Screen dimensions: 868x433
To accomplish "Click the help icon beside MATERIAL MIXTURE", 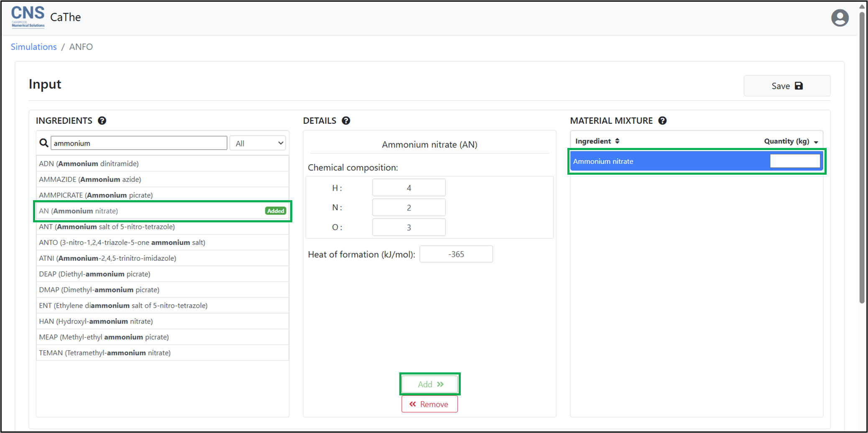I will click(662, 121).
